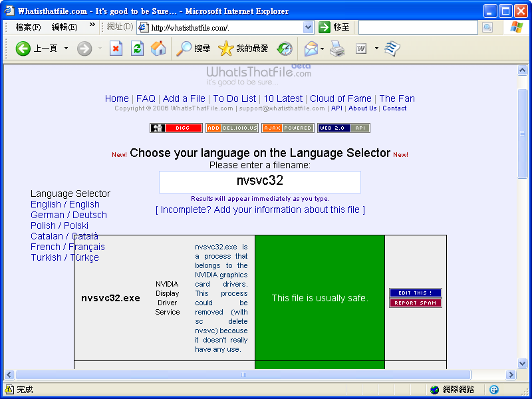
Task: Select Polish / Polski language
Action: [59, 225]
